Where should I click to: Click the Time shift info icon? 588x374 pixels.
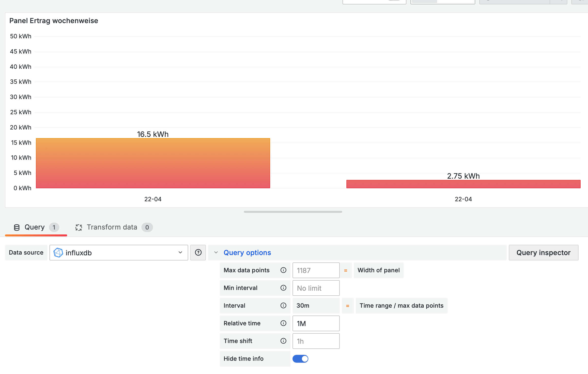click(x=283, y=341)
